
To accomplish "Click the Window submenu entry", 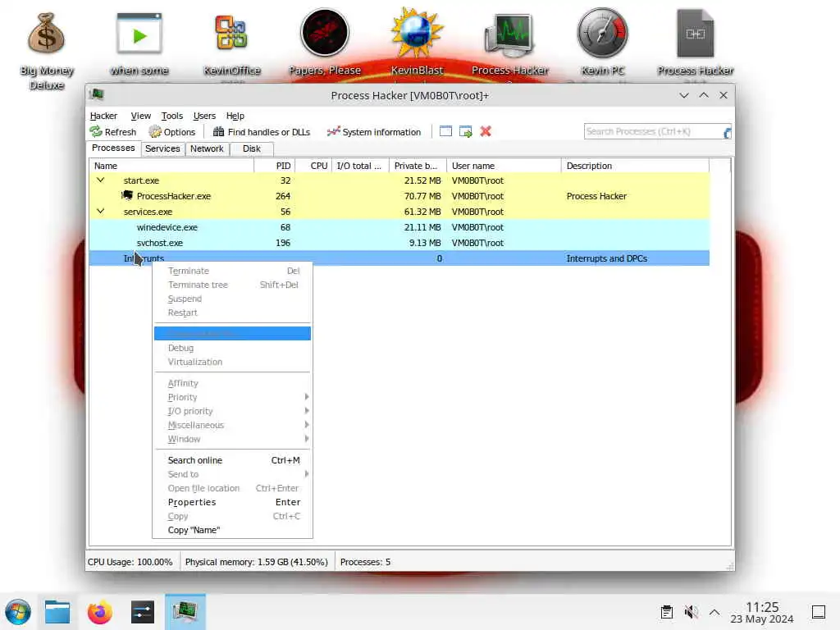I will 232,439.
